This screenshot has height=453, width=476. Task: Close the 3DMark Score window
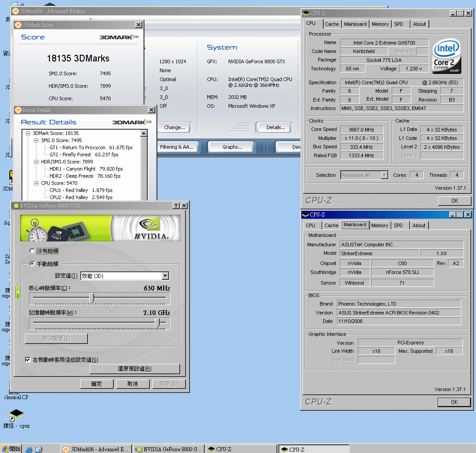click(x=139, y=25)
